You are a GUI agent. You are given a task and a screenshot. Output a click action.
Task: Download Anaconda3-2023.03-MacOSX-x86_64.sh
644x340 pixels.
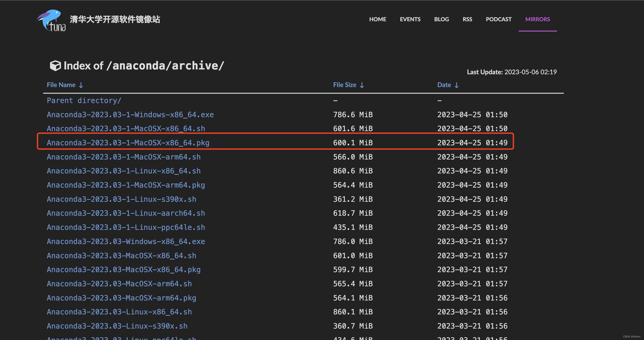(x=121, y=255)
